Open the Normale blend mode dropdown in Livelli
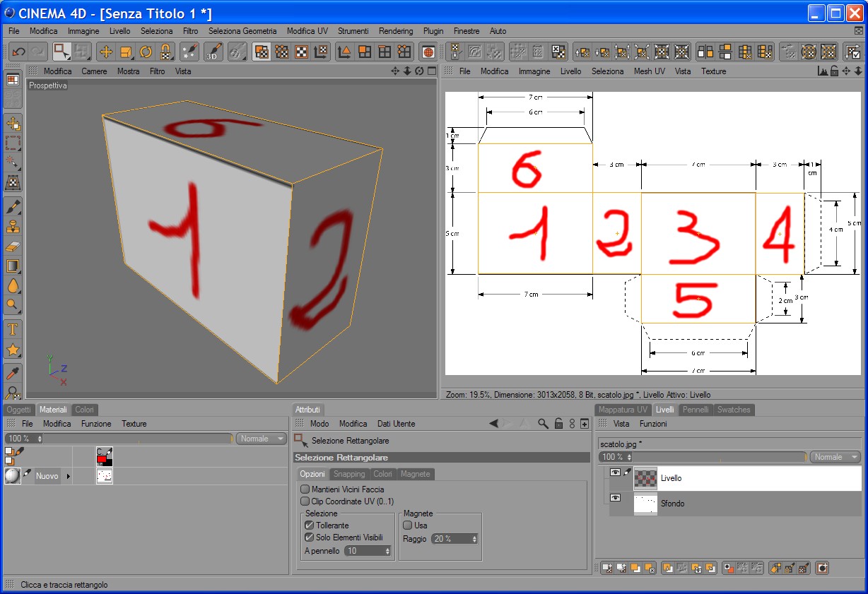868x594 pixels. click(x=835, y=457)
